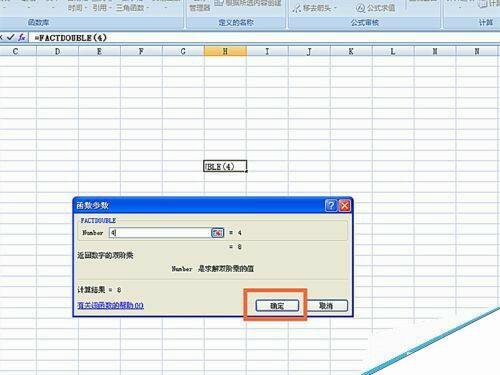Click the 管理器 name manager button
Viewport: 500px width, 375px height.
coord(200,7)
